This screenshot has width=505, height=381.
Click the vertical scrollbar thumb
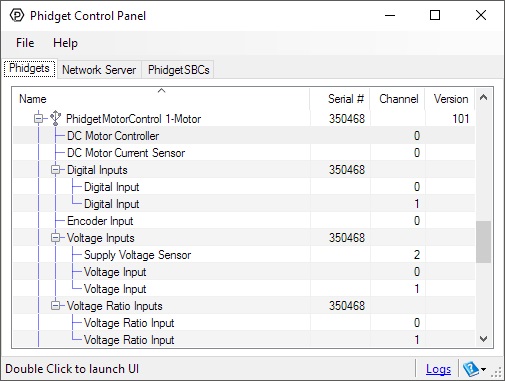point(483,242)
